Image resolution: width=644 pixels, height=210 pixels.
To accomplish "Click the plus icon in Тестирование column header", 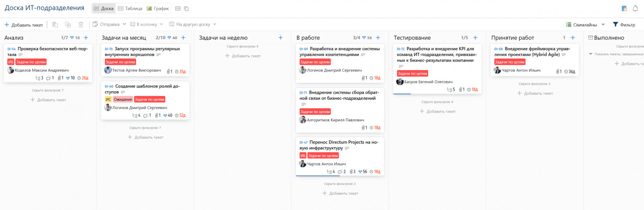I will pos(475,38).
